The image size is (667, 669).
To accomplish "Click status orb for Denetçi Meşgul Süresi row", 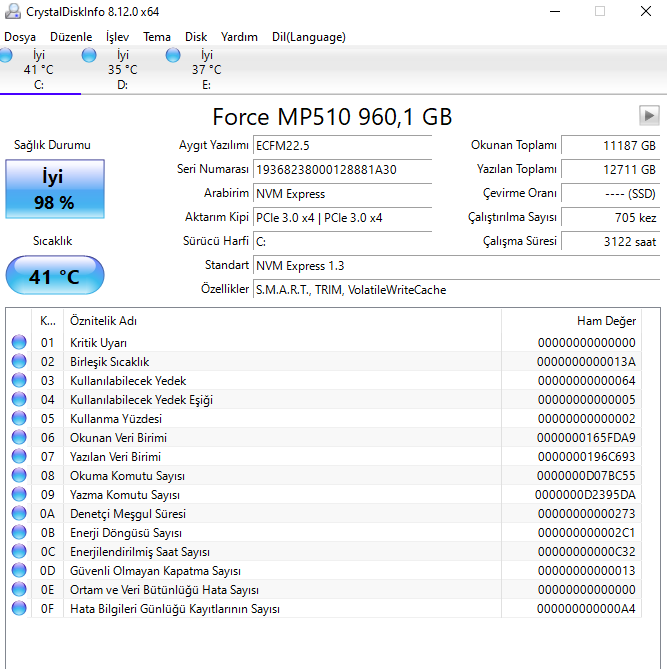I will [x=19, y=513].
